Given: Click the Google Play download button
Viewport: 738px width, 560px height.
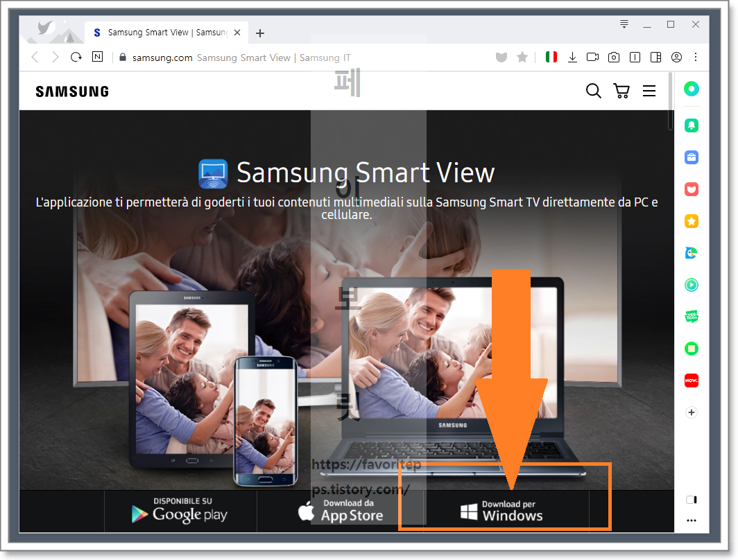Looking at the screenshot, I should pos(180,511).
